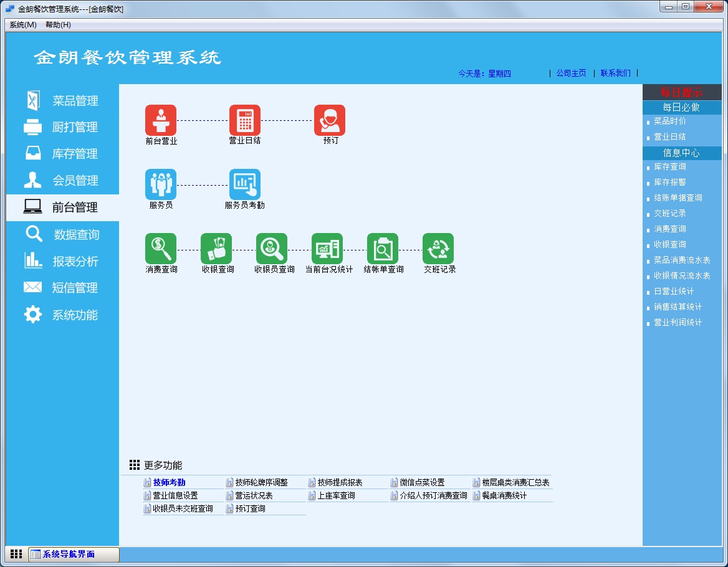This screenshot has width=728, height=567.
Task: Select 前台管理 sidebar item
Action: (x=63, y=207)
